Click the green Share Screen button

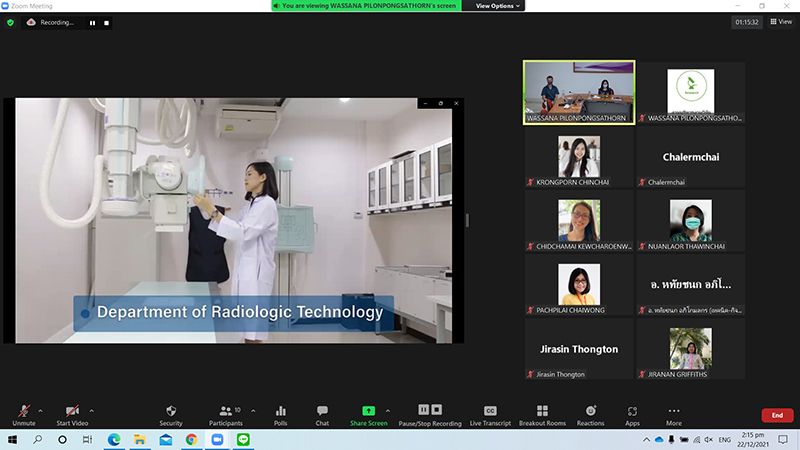368,415
